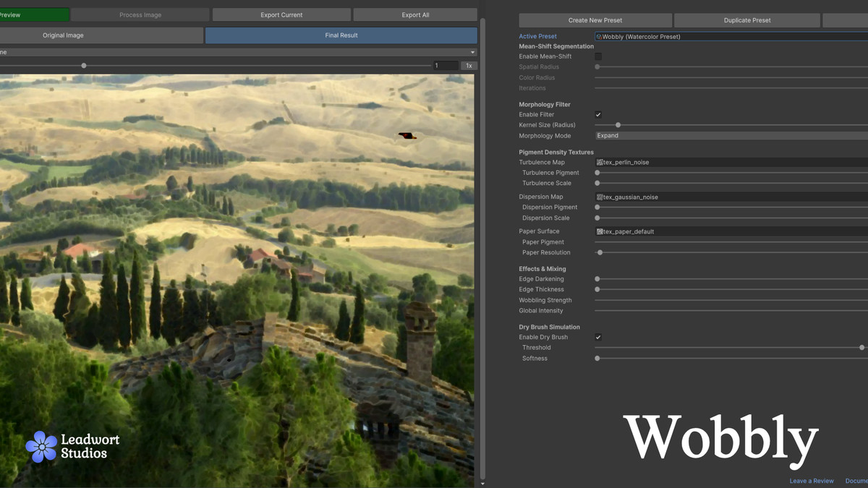Click the Export Current button
Image resolution: width=868 pixels, height=488 pixels.
coord(281,14)
